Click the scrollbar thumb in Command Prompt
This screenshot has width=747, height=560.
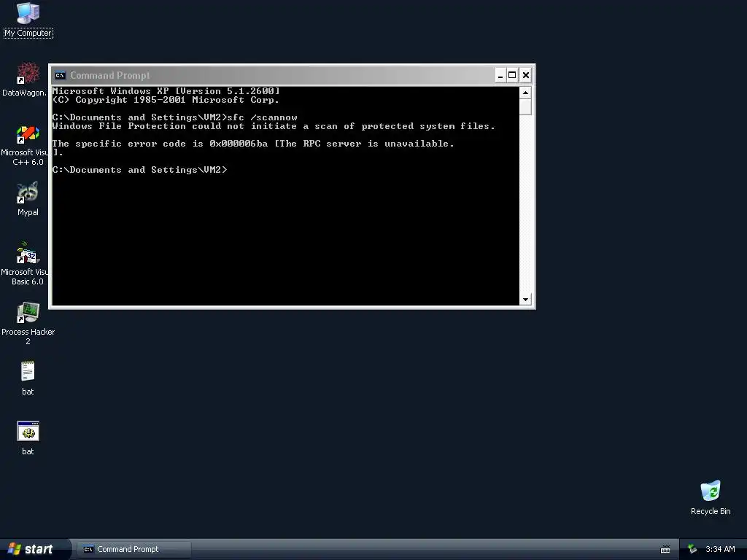pos(525,106)
